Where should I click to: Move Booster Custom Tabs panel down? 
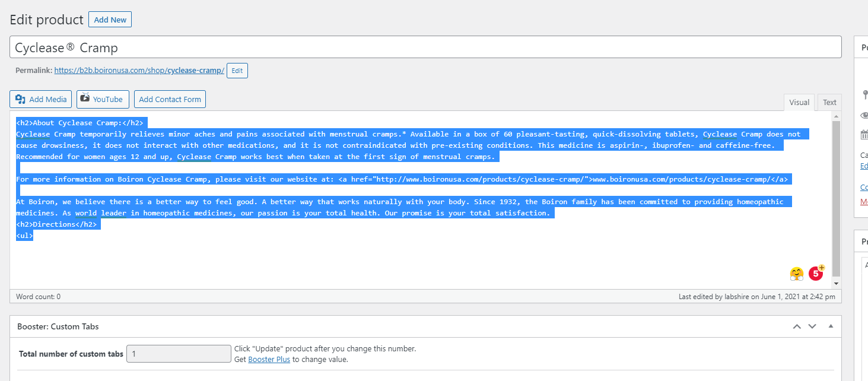[x=812, y=326]
